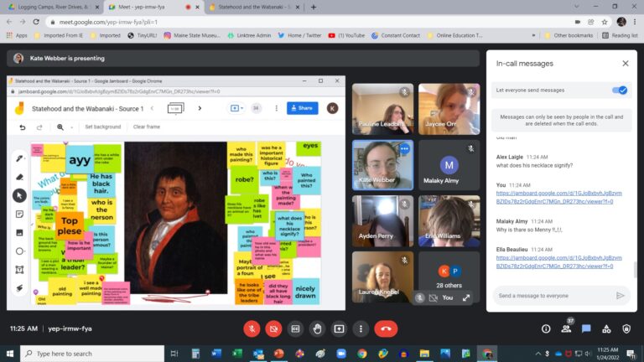Select the Jamboard eraser tool
Screen dimensions: 644x362
click(x=19, y=178)
